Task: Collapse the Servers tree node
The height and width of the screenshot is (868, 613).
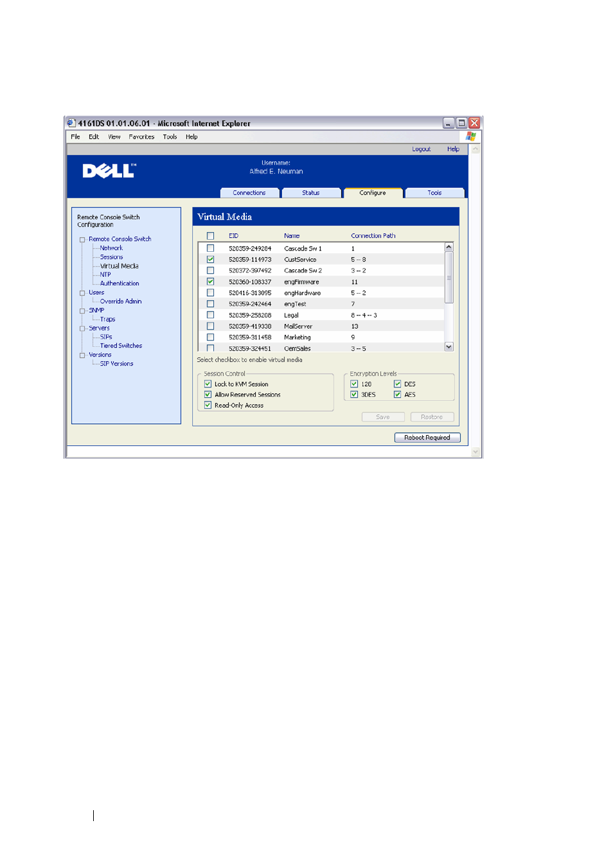Action: 82,328
